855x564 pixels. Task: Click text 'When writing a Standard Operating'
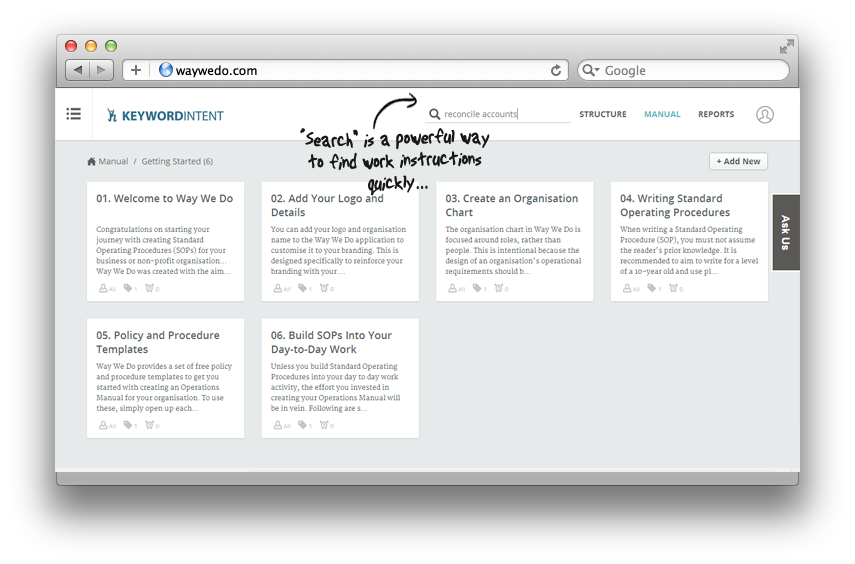[x=681, y=230]
